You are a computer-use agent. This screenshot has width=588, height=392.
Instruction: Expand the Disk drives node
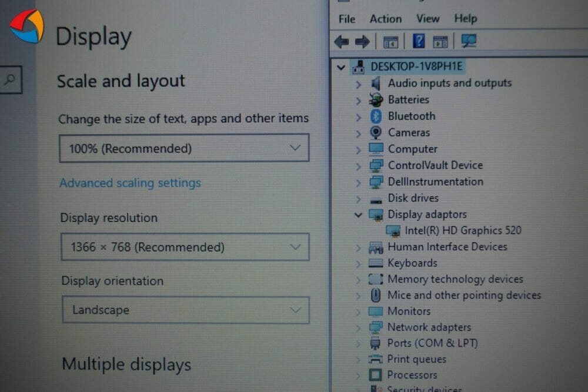pos(358,199)
